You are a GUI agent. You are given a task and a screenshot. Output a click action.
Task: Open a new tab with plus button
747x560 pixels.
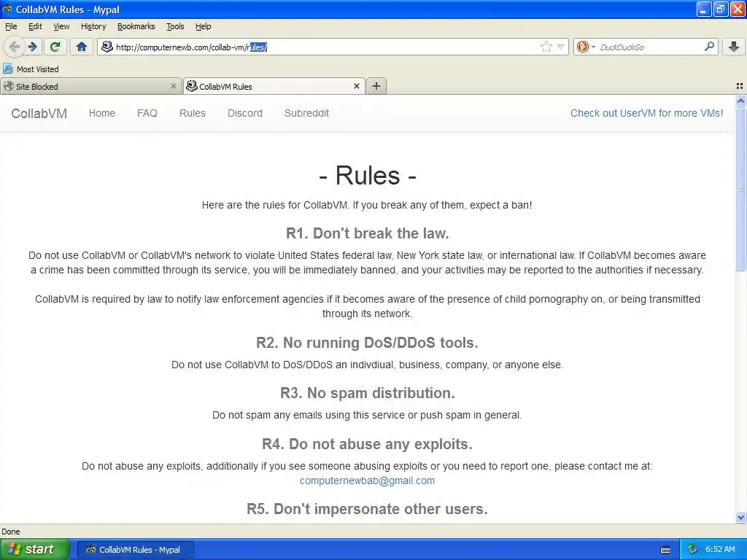[x=376, y=86]
